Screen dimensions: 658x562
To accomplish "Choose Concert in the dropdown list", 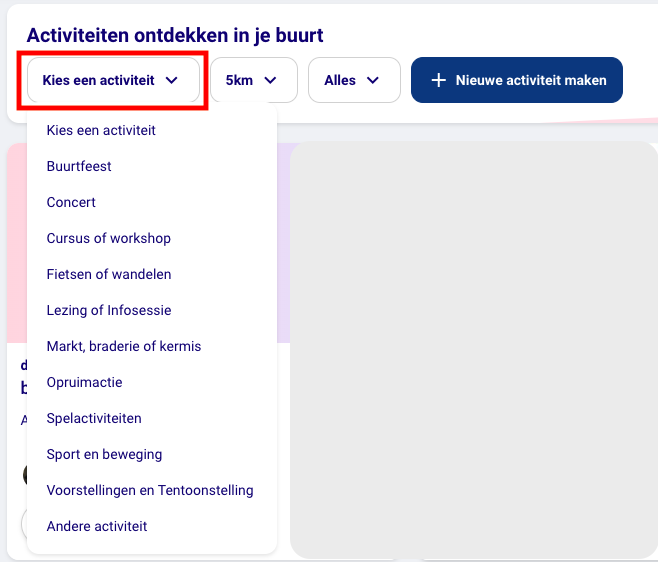I will pyautogui.click(x=71, y=202).
